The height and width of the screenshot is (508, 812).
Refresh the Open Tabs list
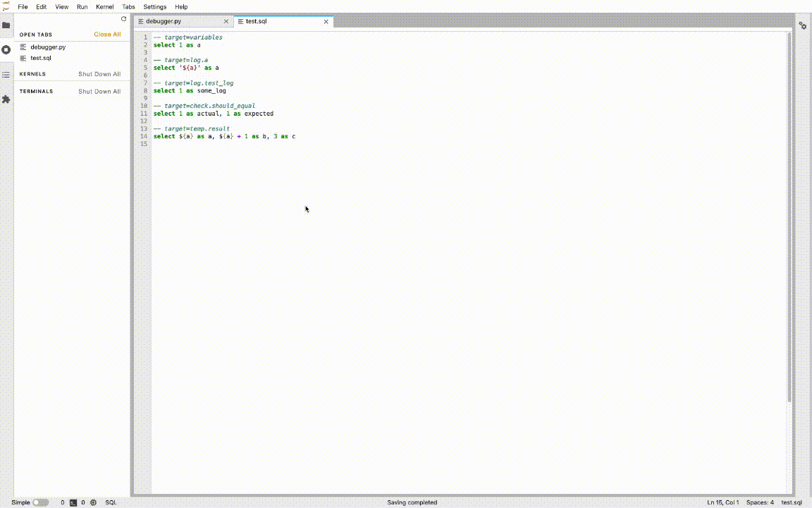(123, 19)
